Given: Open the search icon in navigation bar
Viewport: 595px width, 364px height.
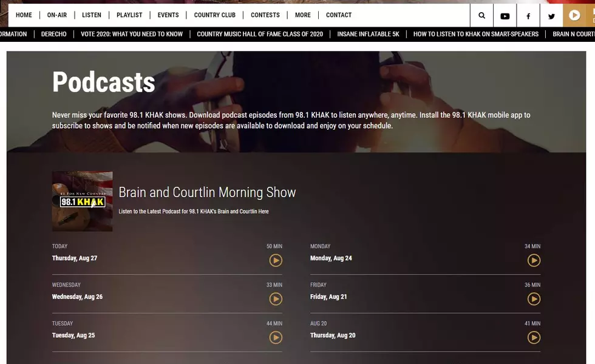Looking at the screenshot, I should click(x=481, y=16).
